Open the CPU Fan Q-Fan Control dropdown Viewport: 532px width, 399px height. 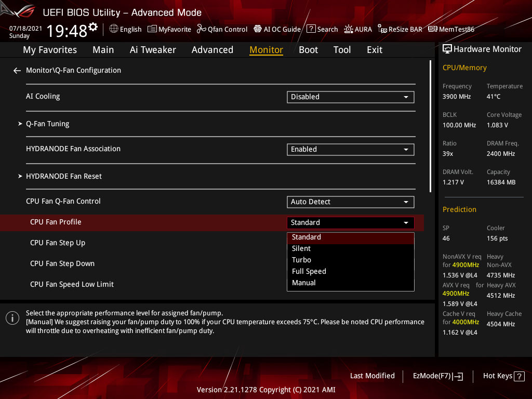coord(350,202)
